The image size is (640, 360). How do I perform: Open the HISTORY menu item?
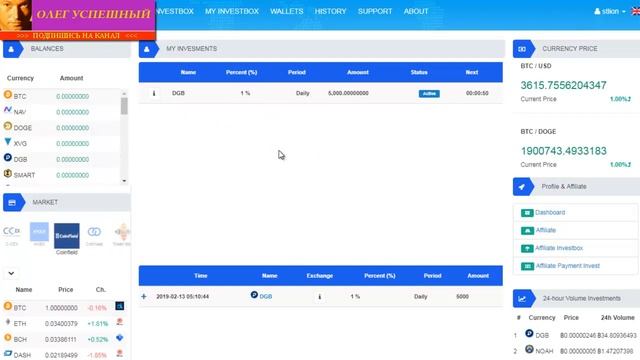[x=330, y=11]
